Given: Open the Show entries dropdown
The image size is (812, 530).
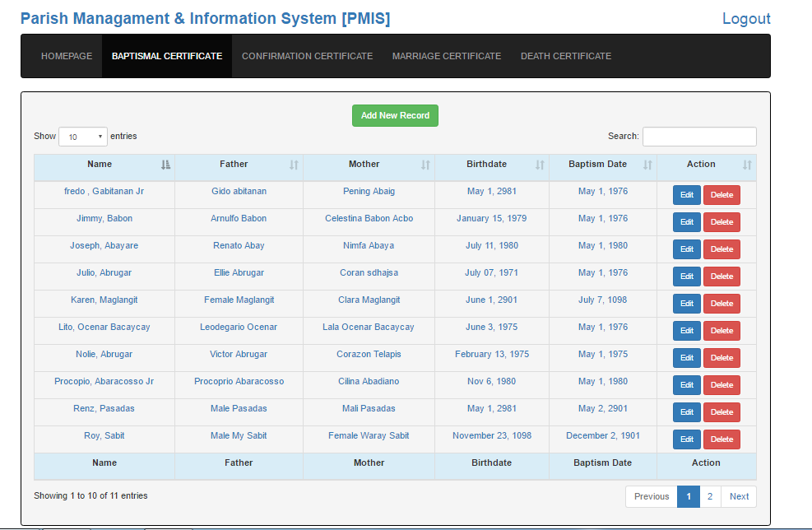Looking at the screenshot, I should (x=83, y=137).
